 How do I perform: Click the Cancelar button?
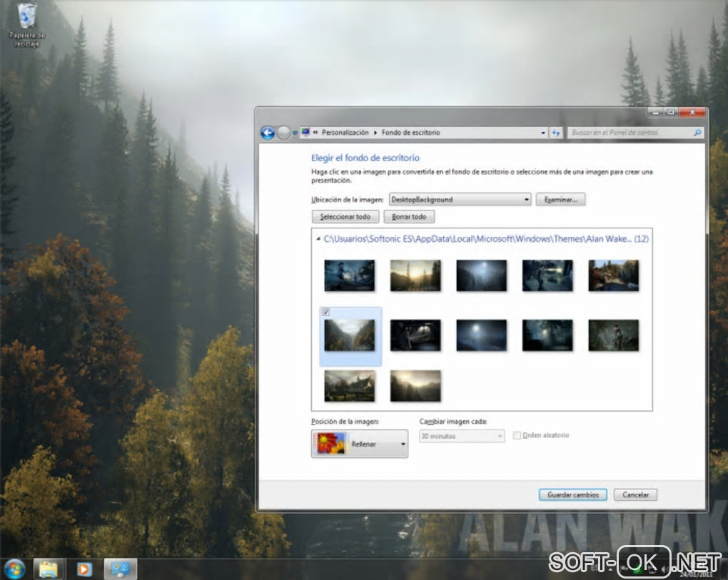point(635,494)
